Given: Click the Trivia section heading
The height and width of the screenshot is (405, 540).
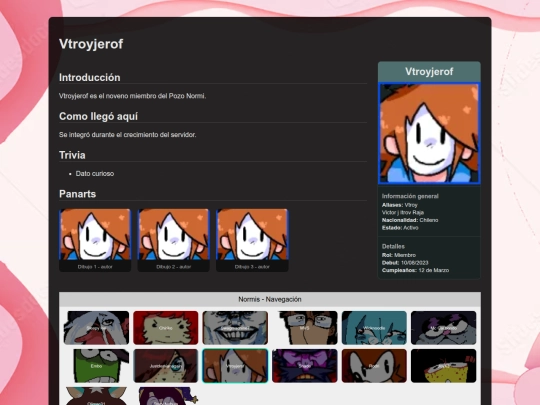Looking at the screenshot, I should (x=72, y=155).
